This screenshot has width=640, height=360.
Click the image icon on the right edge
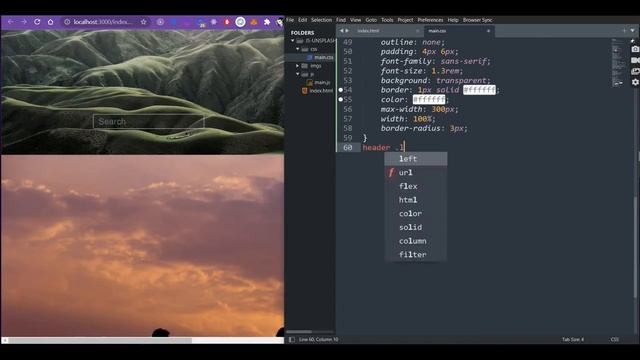(635, 71)
